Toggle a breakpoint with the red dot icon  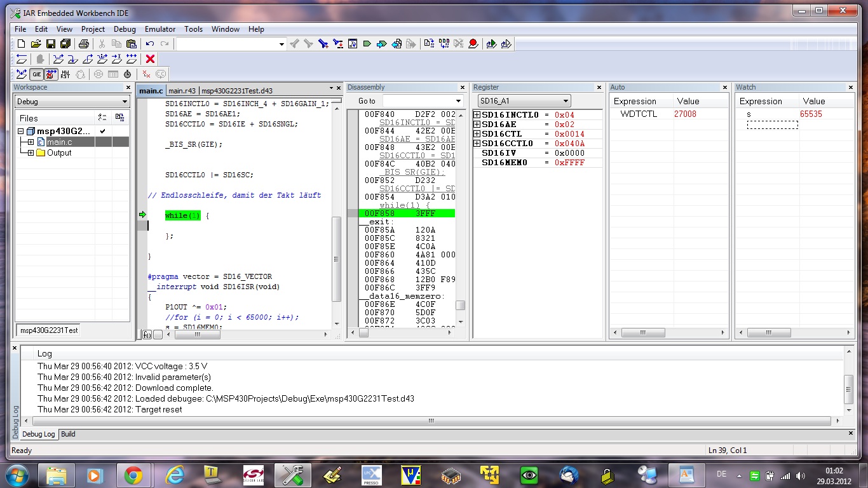[x=473, y=44]
